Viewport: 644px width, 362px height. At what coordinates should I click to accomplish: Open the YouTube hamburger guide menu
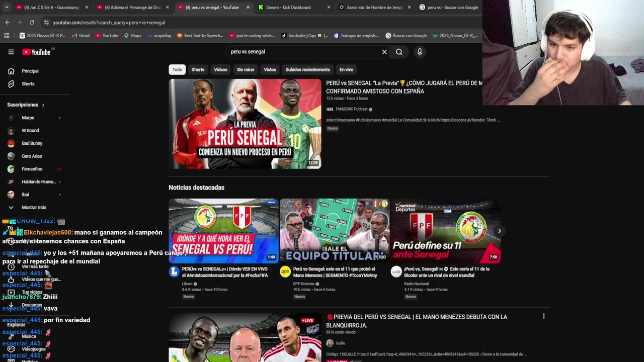click(11, 52)
